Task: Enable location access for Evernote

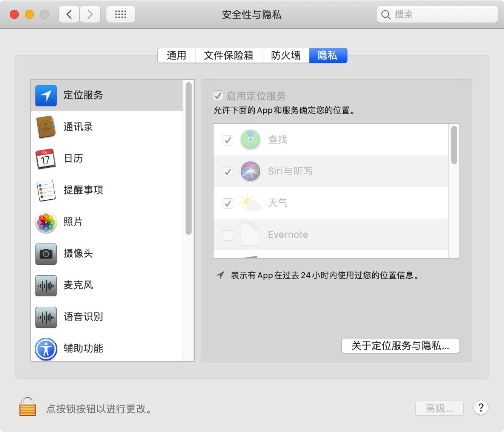Action: click(227, 234)
